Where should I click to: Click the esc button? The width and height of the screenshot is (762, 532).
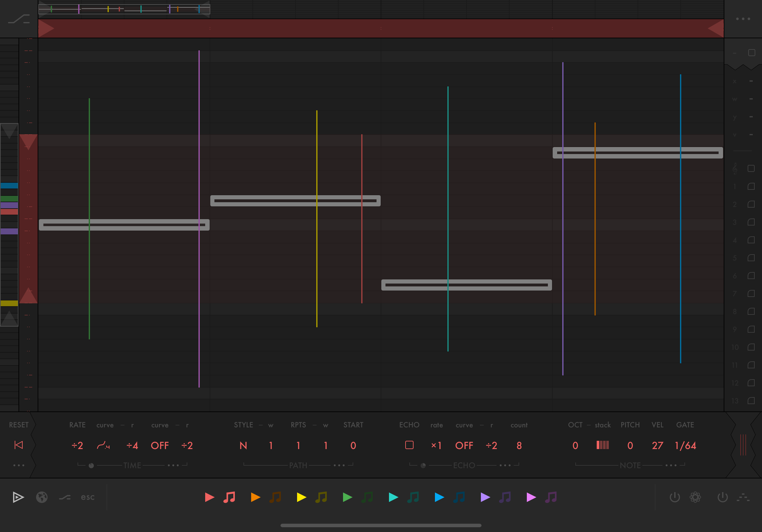88,497
